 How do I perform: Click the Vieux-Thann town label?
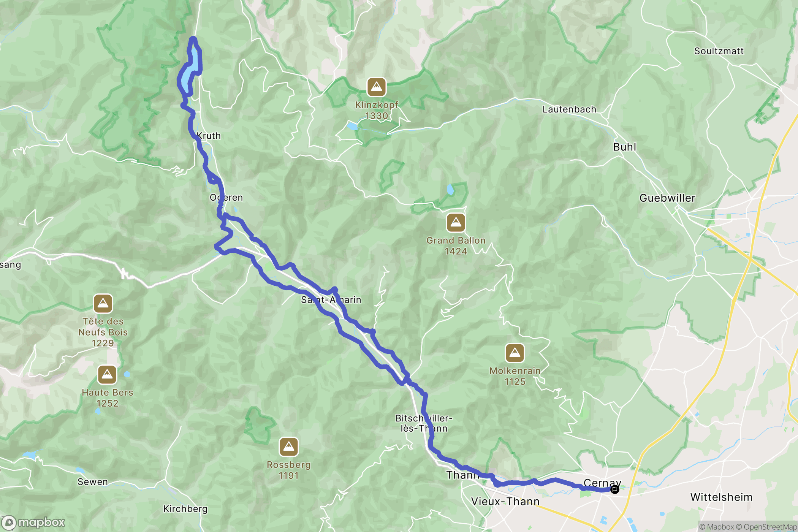[505, 502]
